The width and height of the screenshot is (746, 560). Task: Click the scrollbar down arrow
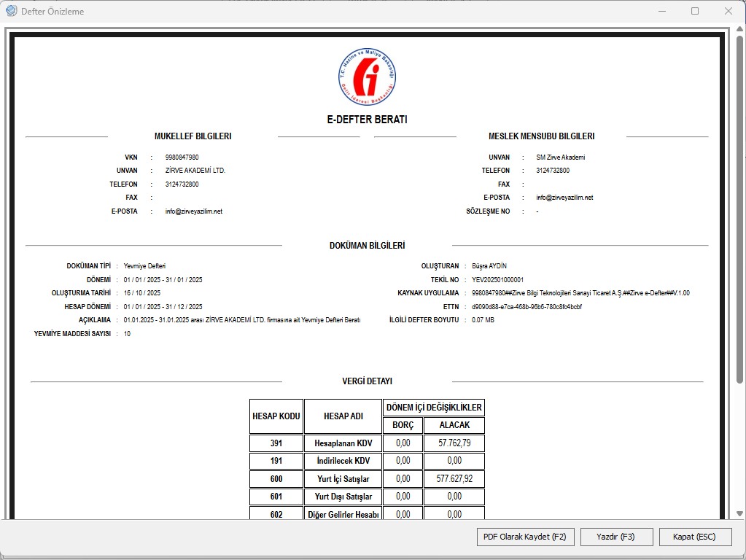739,513
